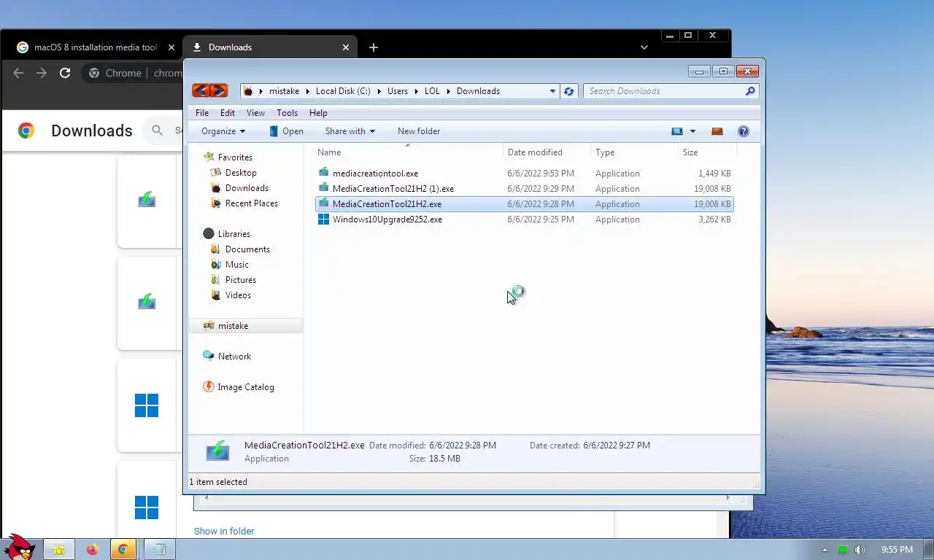Sort by the Size column header
934x560 pixels.
coord(708,152)
